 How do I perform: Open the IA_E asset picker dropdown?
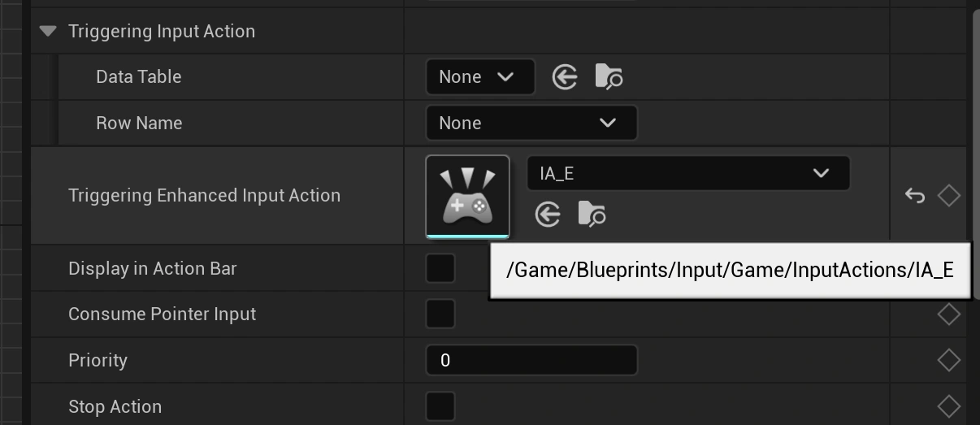687,173
